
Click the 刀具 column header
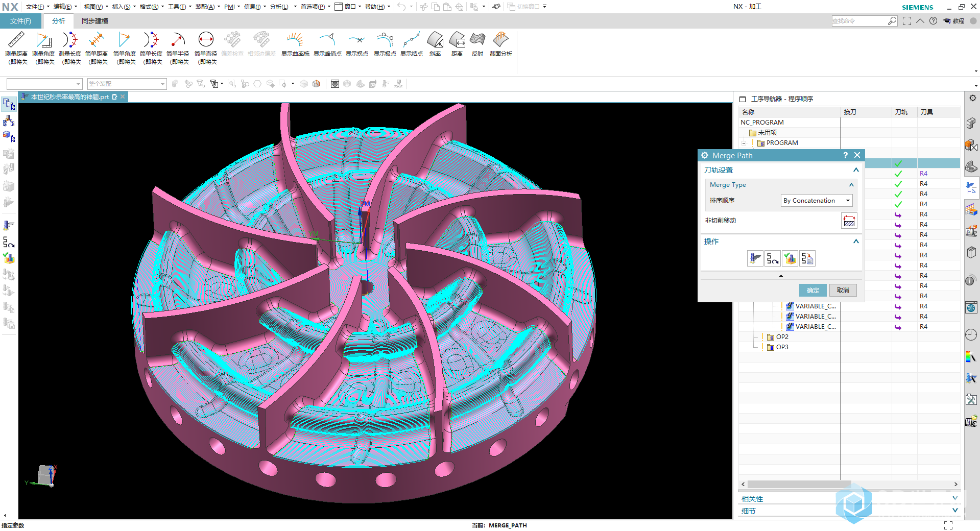tap(939, 112)
